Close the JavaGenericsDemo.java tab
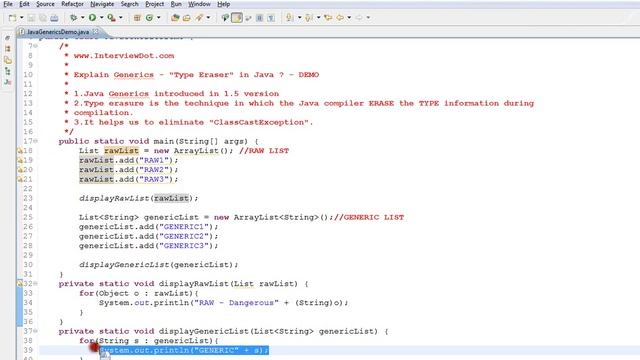 pyautogui.click(x=96, y=31)
